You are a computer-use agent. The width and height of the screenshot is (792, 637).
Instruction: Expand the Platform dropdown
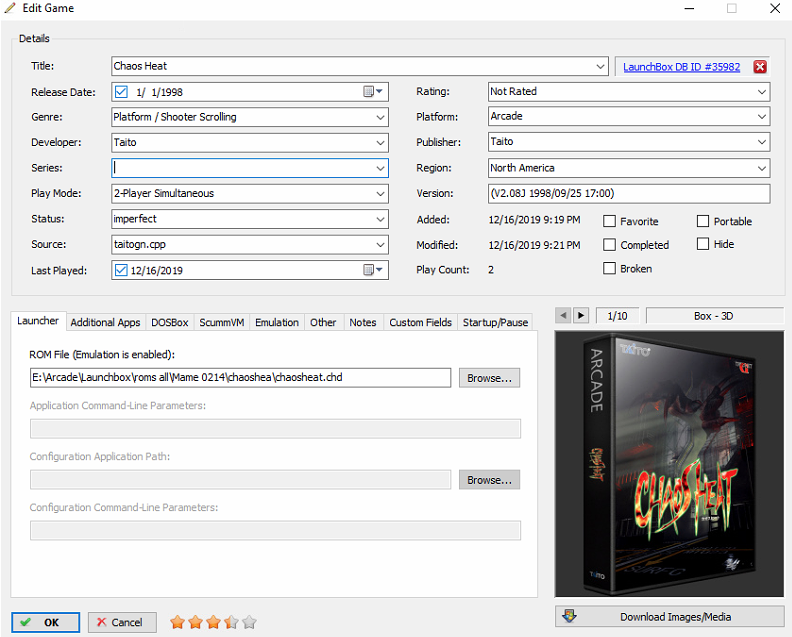coord(762,116)
